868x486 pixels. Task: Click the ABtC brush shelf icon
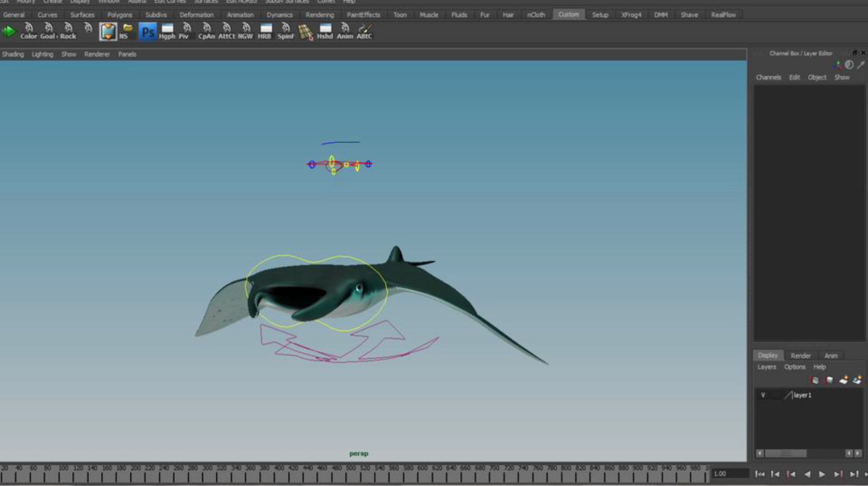pyautogui.click(x=364, y=31)
